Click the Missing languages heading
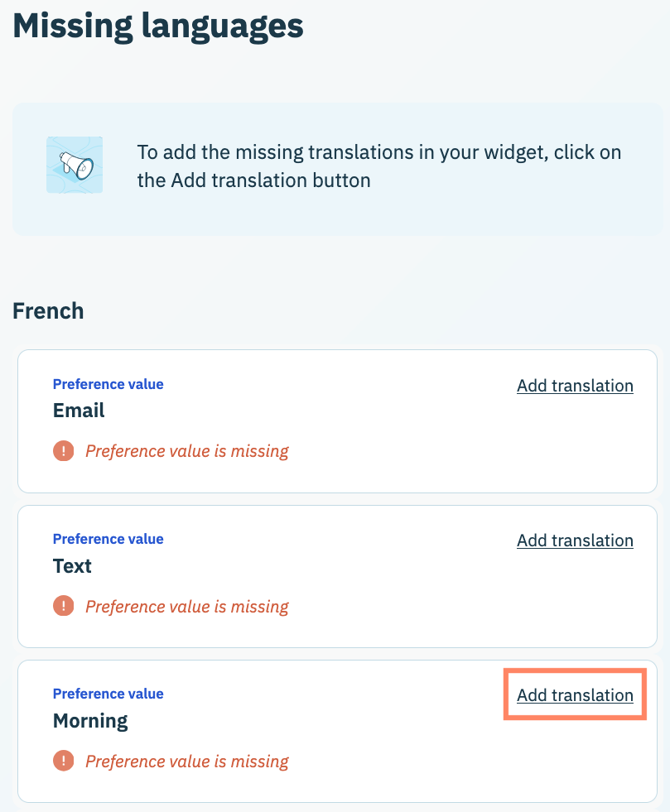 pos(158,26)
